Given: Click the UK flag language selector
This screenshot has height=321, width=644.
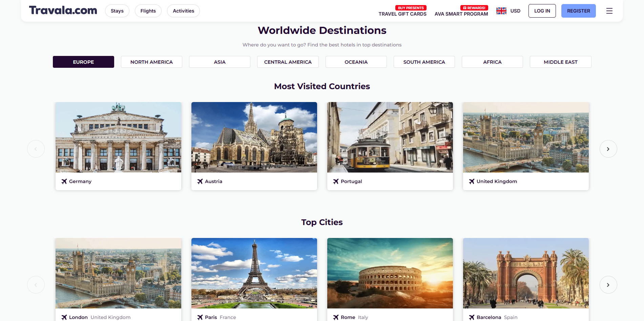Looking at the screenshot, I should click(501, 11).
